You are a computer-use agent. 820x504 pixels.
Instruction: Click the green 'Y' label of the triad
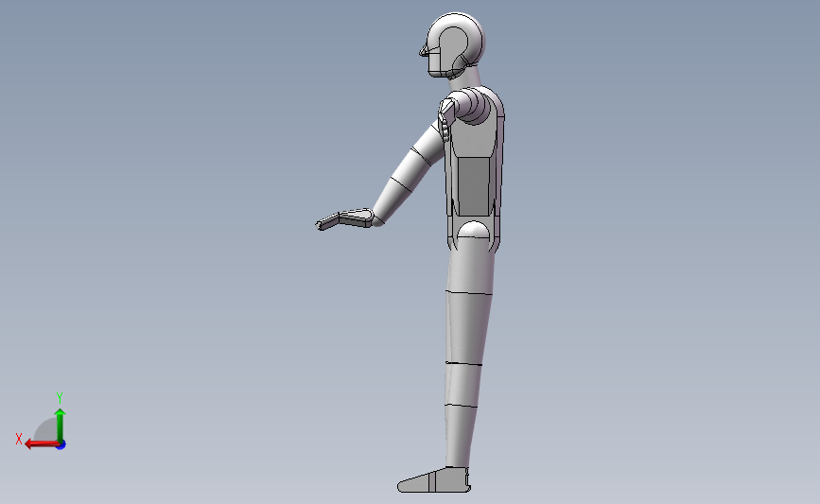(59, 398)
